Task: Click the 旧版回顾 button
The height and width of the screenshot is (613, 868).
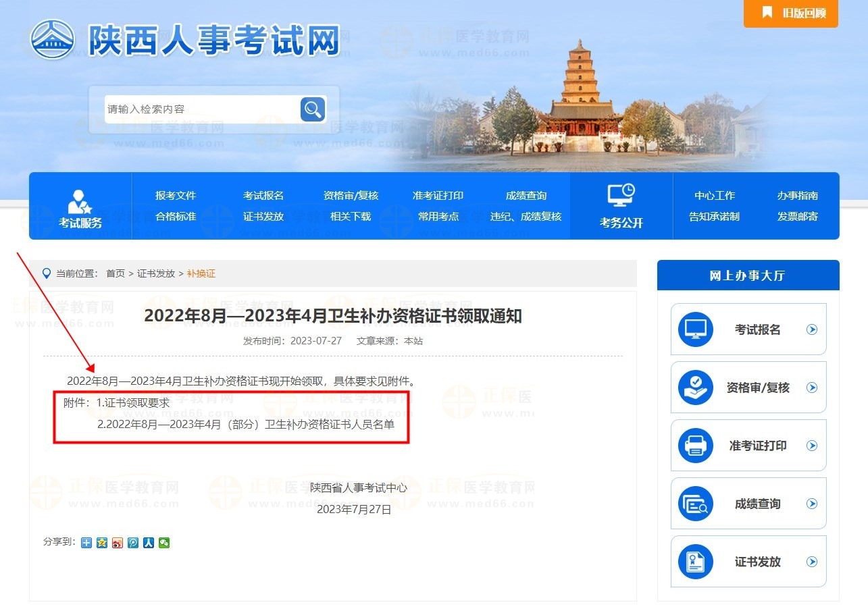Action: (x=791, y=13)
